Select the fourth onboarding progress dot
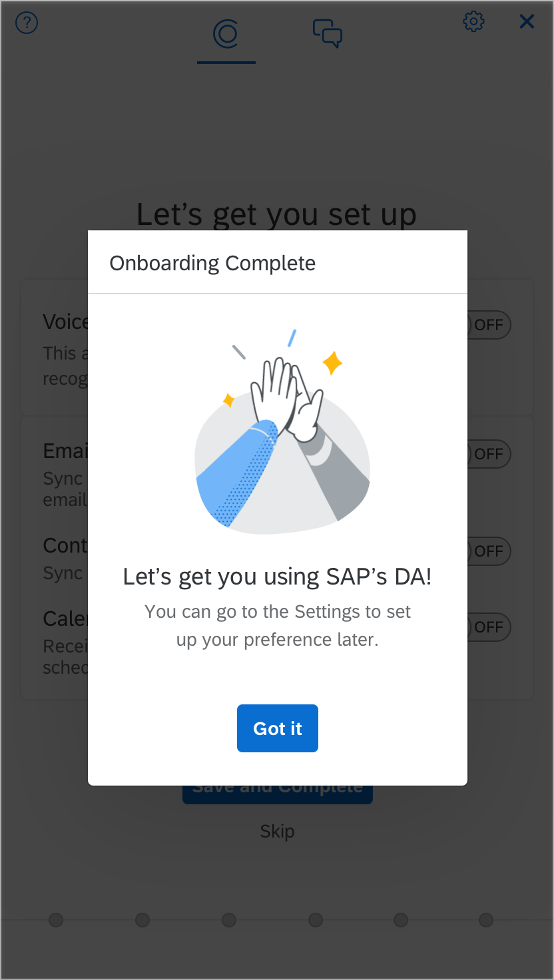554x980 pixels. pyautogui.click(x=316, y=920)
